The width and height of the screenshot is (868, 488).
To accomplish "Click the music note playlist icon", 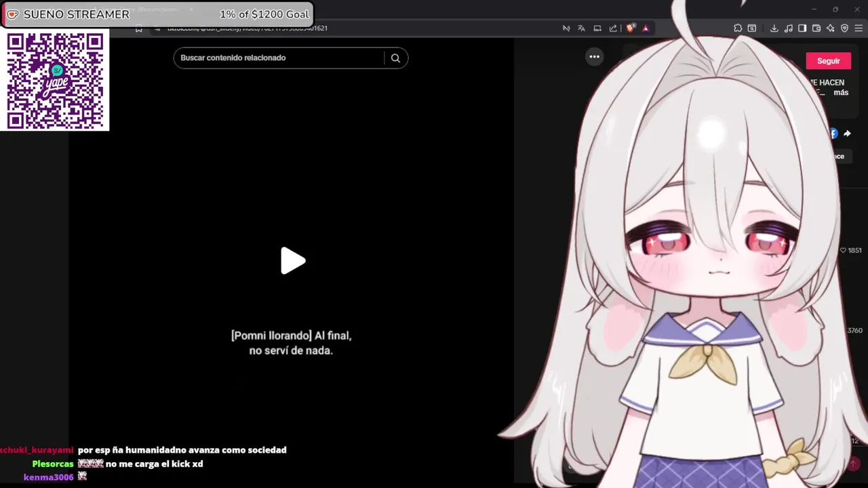I will [788, 28].
